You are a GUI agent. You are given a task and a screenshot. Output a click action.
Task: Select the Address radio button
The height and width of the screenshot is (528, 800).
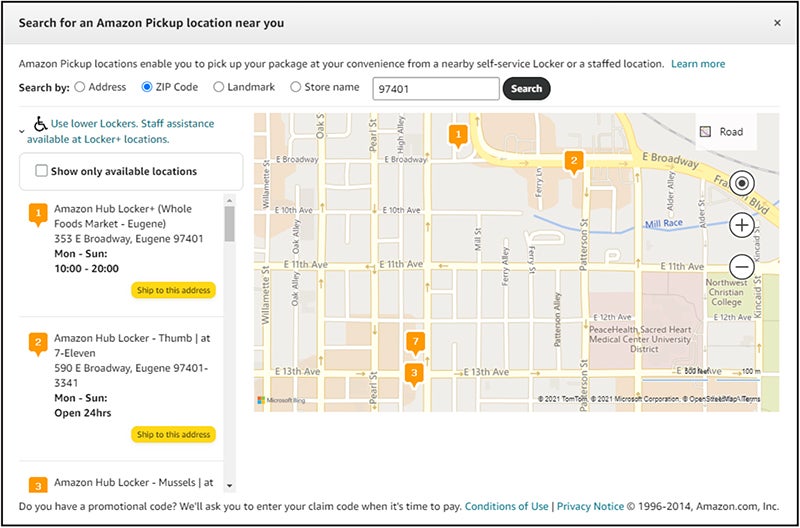tap(80, 87)
